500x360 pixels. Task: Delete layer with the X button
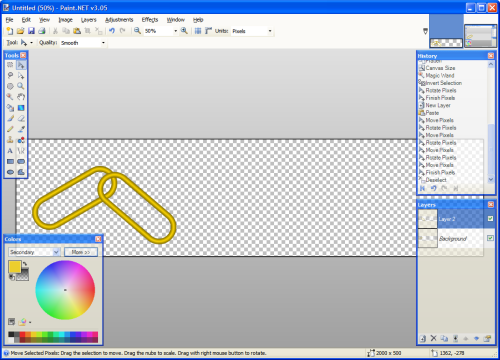coord(433,338)
